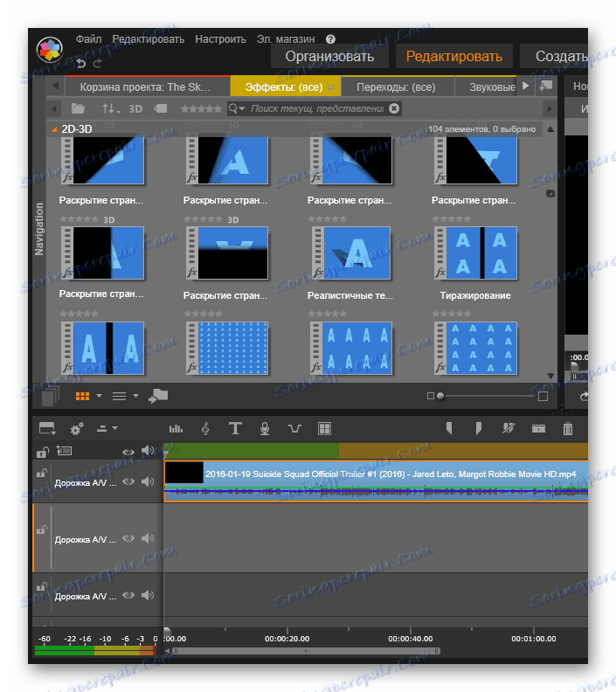Viewport: 616px width, 692px height.
Task: Open the help question mark icon
Action: (330, 39)
